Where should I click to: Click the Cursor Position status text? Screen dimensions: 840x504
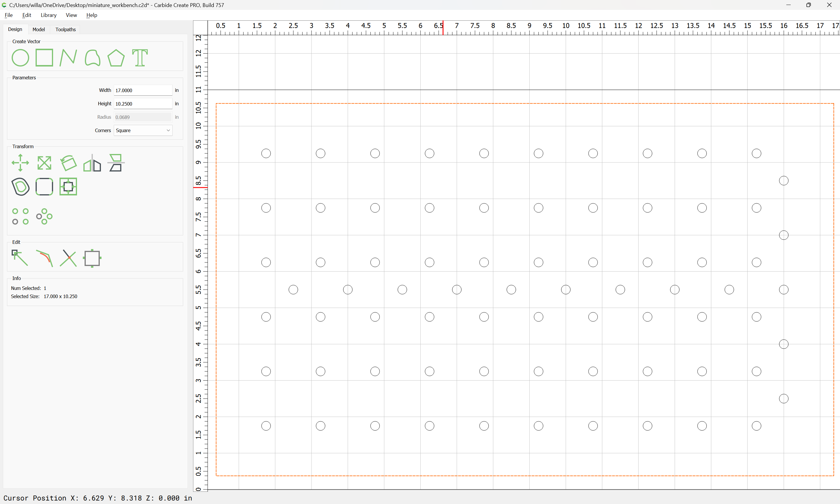point(98,498)
